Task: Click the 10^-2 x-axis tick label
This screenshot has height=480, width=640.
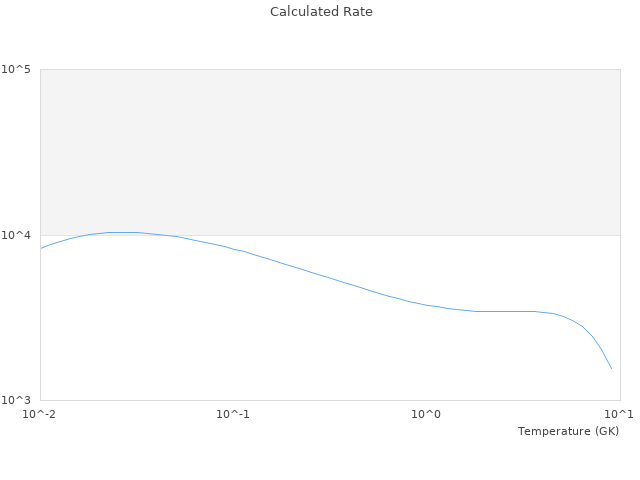Action: click(40, 414)
